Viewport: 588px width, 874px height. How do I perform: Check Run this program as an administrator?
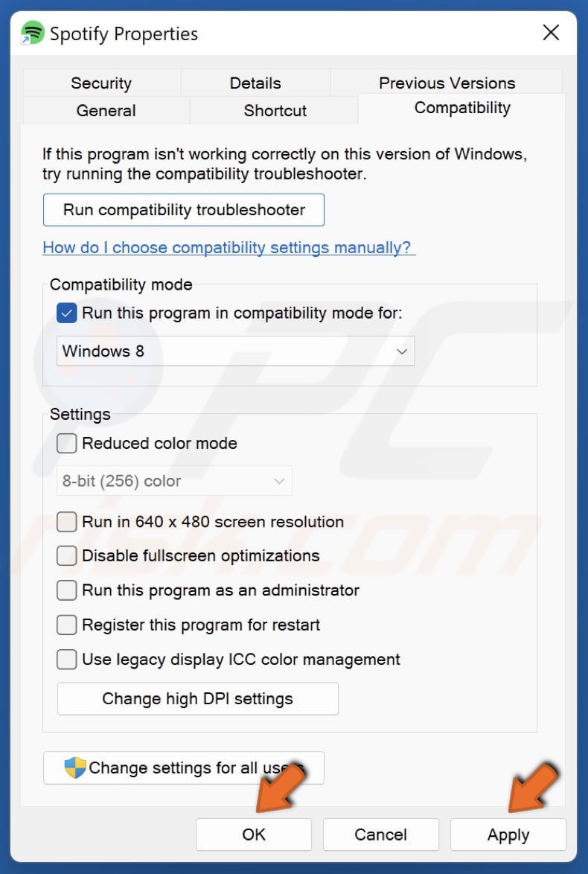click(x=66, y=590)
